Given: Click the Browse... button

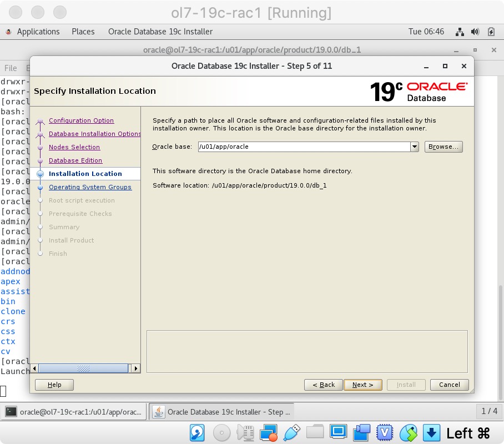Looking at the screenshot, I should [x=443, y=147].
